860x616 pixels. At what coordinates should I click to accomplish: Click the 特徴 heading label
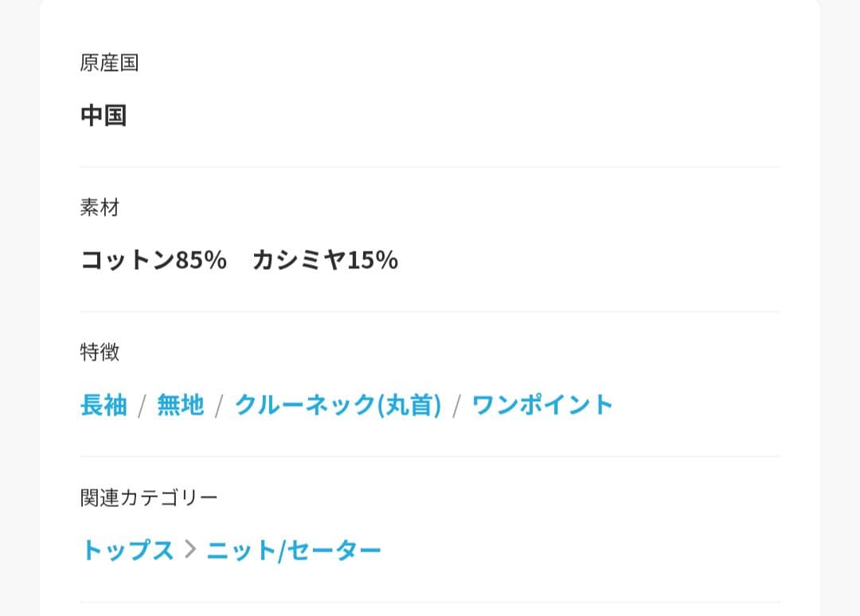coord(100,353)
